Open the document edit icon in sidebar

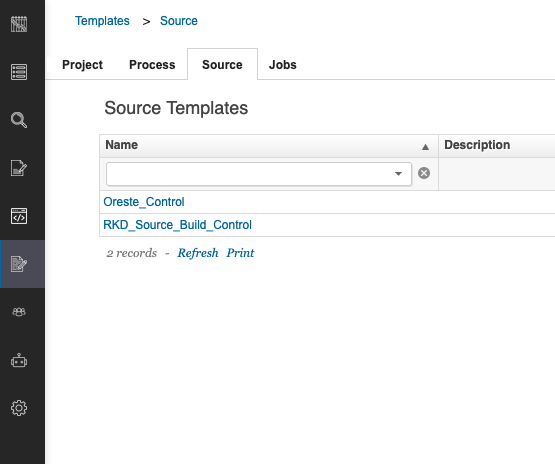pos(19,168)
